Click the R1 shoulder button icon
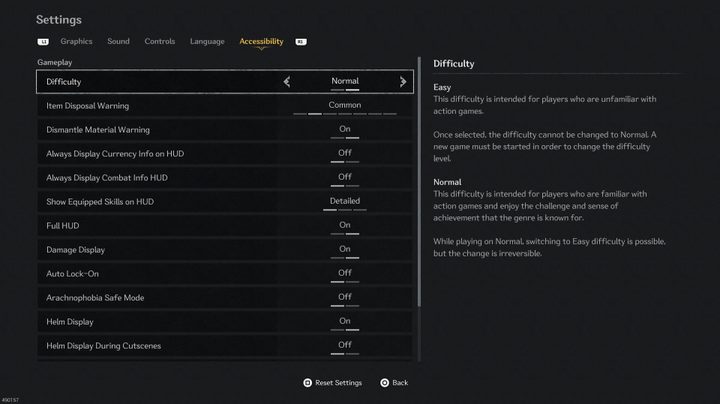720x404 pixels. [x=301, y=42]
